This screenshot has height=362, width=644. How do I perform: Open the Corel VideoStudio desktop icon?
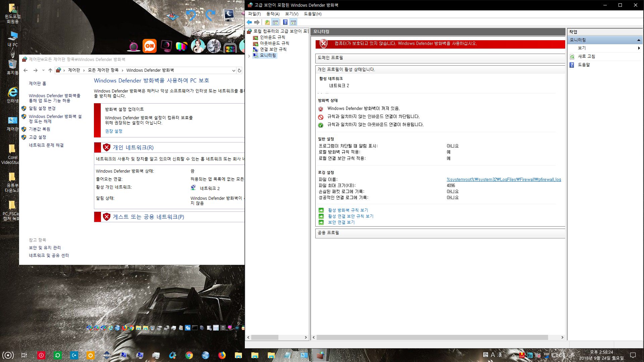click(11, 155)
